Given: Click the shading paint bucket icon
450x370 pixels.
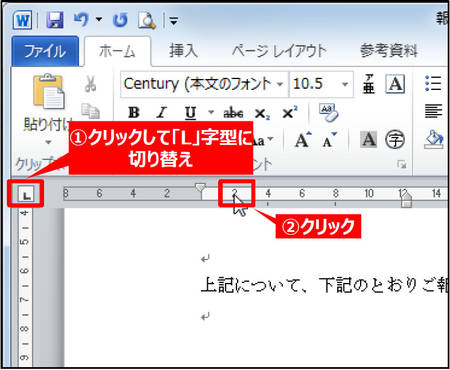Looking at the screenshot, I should coord(434,139).
